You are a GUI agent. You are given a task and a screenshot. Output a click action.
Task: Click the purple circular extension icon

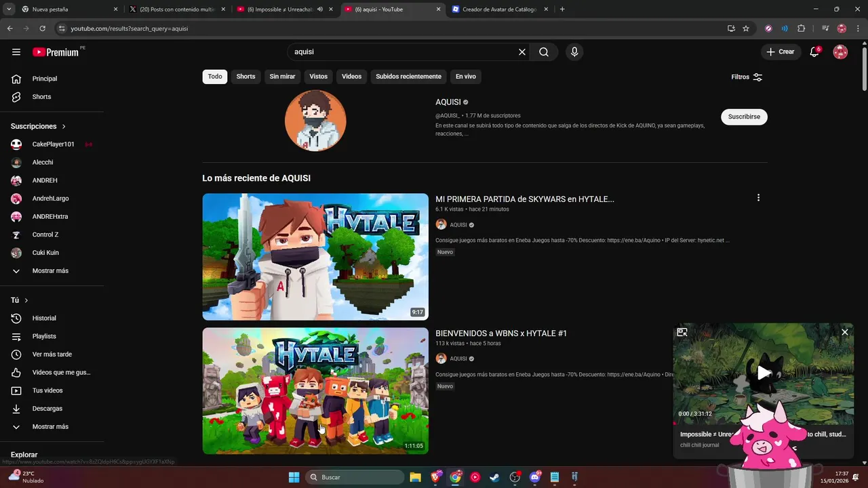[x=768, y=28]
